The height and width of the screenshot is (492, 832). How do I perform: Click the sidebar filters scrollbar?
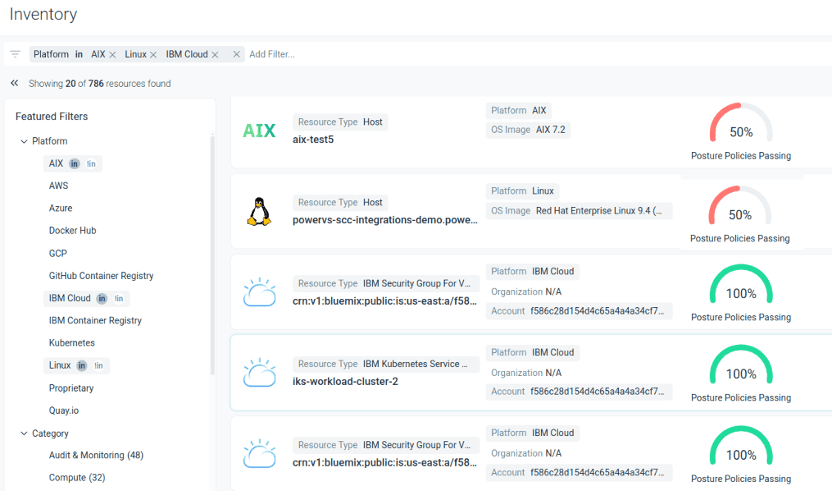click(212, 255)
